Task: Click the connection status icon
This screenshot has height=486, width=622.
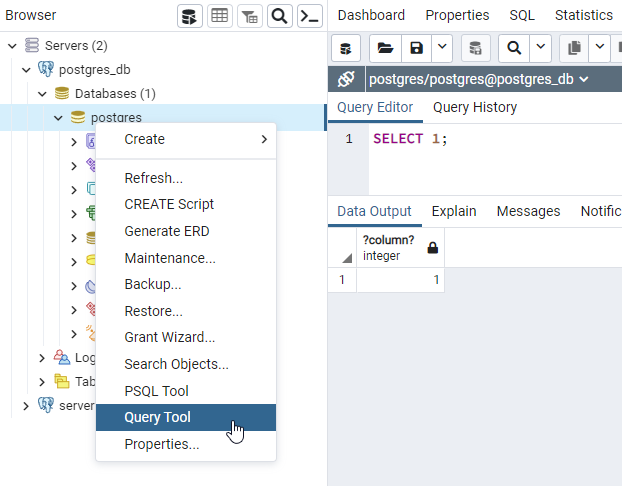Action: click(x=346, y=79)
